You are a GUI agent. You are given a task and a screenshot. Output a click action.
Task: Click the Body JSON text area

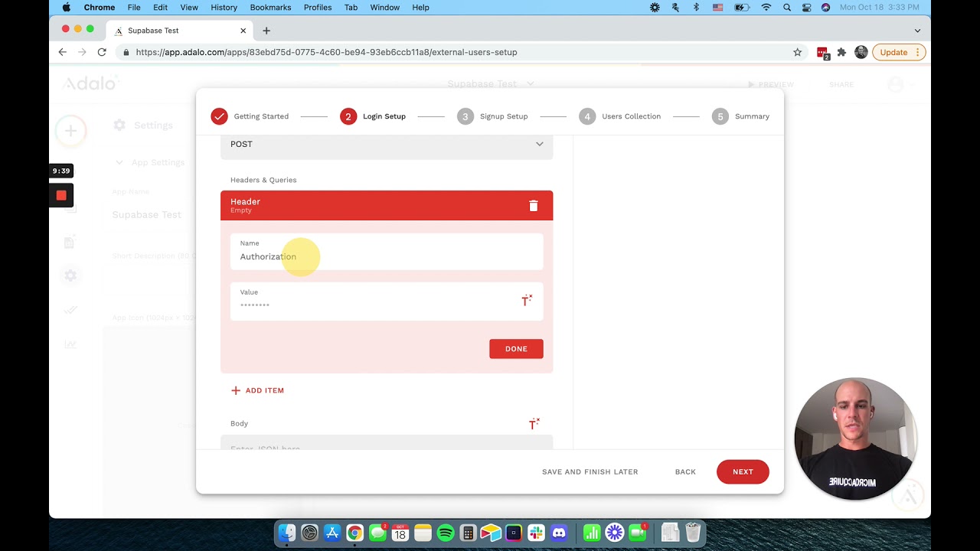pos(387,442)
